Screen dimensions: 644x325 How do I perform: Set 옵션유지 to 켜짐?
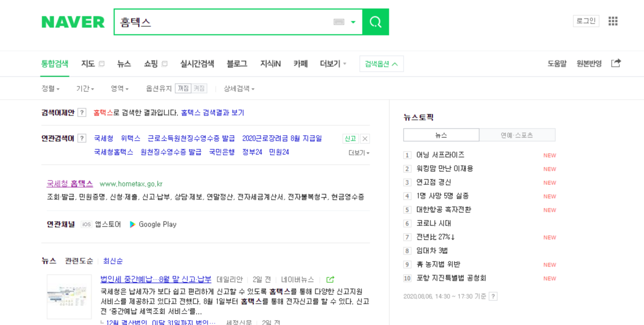point(199,89)
